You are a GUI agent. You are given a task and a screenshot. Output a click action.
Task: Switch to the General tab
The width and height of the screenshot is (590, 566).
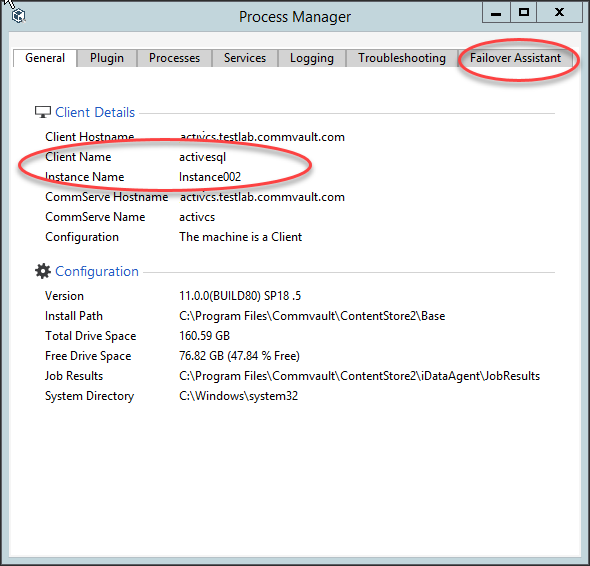coord(45,58)
